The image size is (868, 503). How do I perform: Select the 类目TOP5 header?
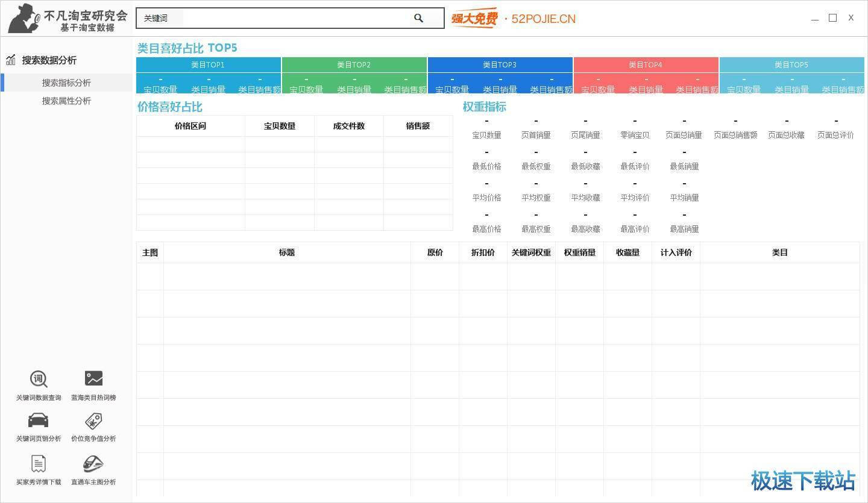click(x=791, y=64)
